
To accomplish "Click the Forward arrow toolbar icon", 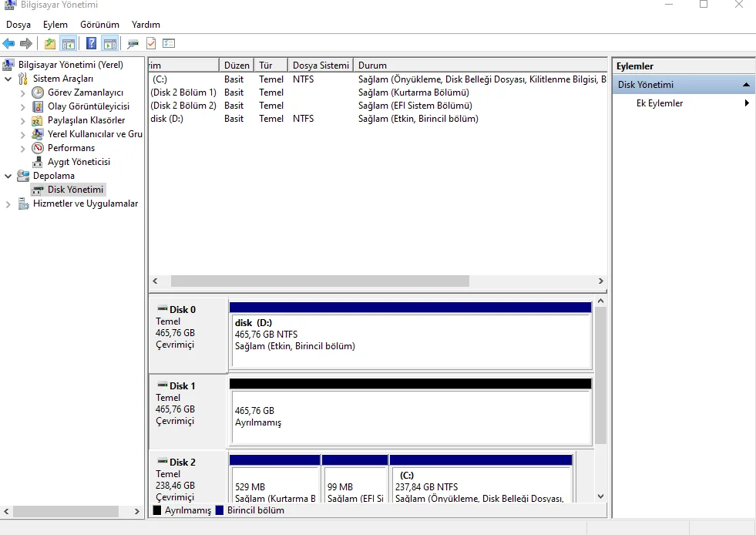I will click(x=26, y=44).
